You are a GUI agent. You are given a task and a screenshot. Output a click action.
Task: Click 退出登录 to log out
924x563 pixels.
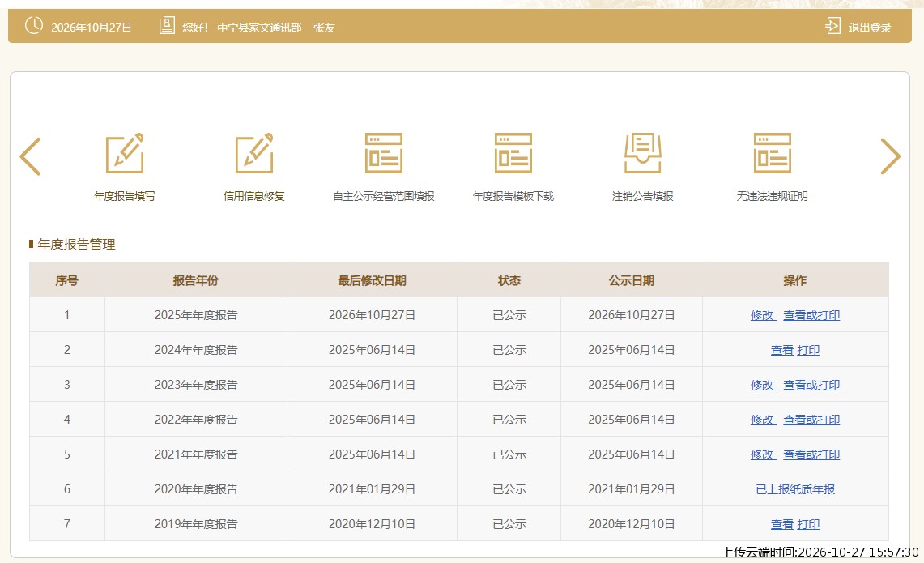click(x=870, y=28)
